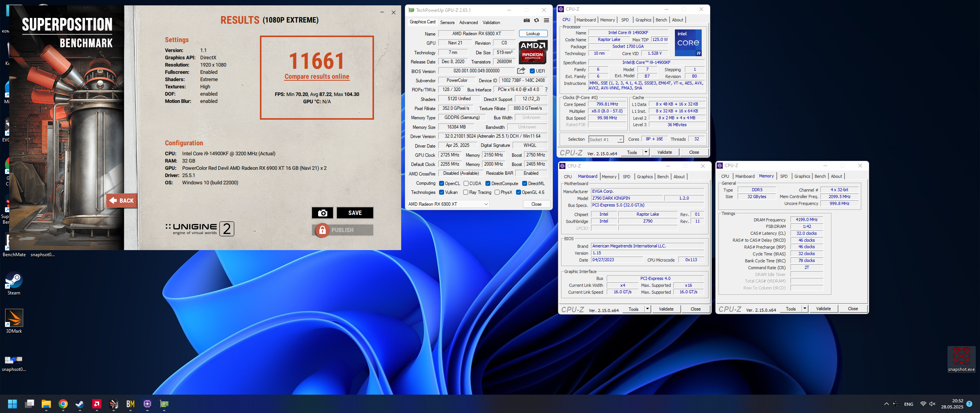The width and height of the screenshot is (980, 413).
Task: Open the GPU-Z hamburger menu
Action: (546, 20)
